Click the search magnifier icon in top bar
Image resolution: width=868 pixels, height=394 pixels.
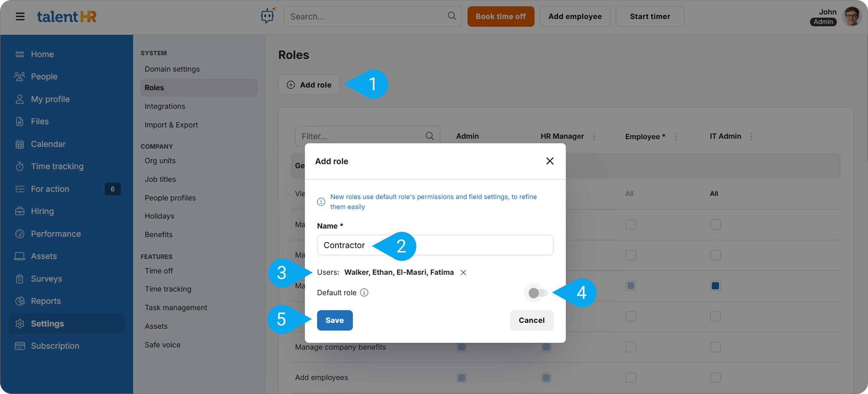(x=452, y=16)
